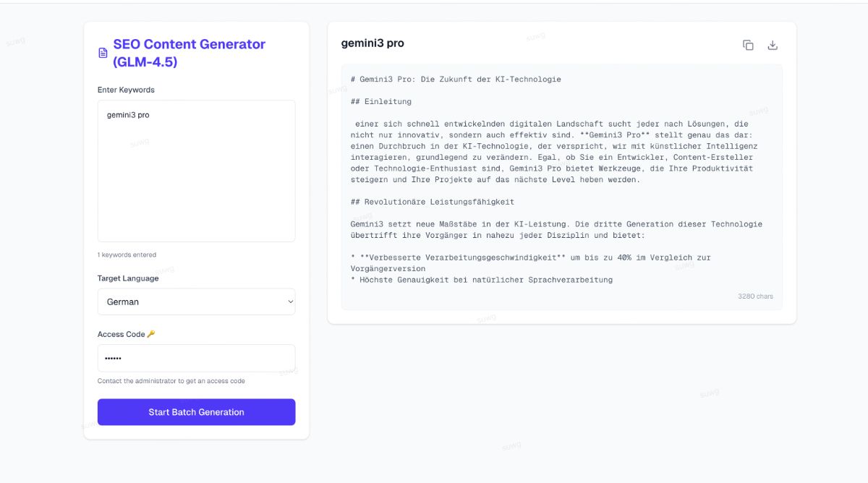Click inside the masked Access Code field
The height and width of the screenshot is (483, 868).
(196, 357)
